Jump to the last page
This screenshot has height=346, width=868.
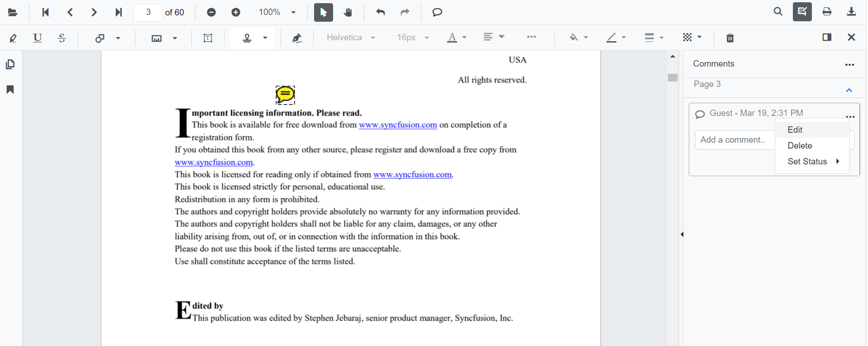point(119,12)
